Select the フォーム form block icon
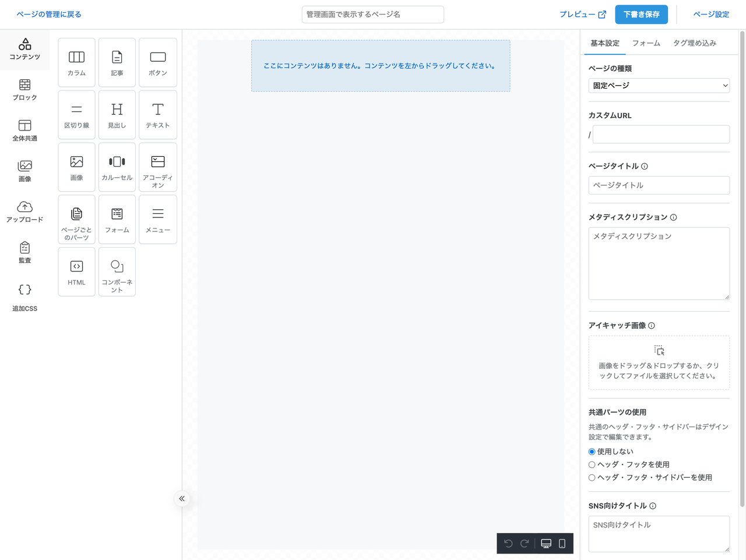The width and height of the screenshot is (746, 560). point(117,219)
